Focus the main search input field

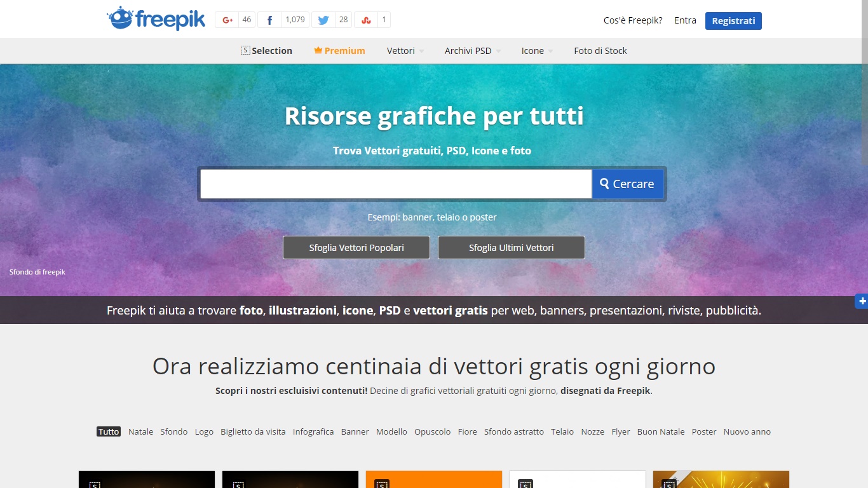[x=396, y=184]
